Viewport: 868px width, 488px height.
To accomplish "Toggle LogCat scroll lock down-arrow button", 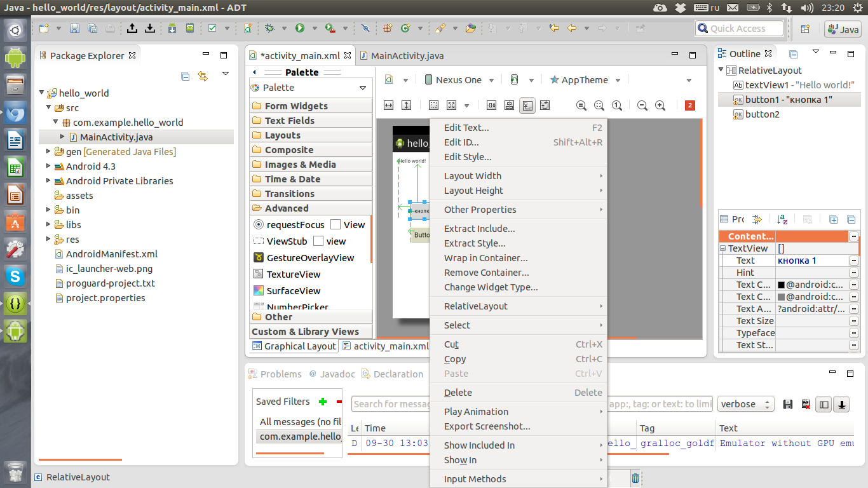I will coord(842,404).
